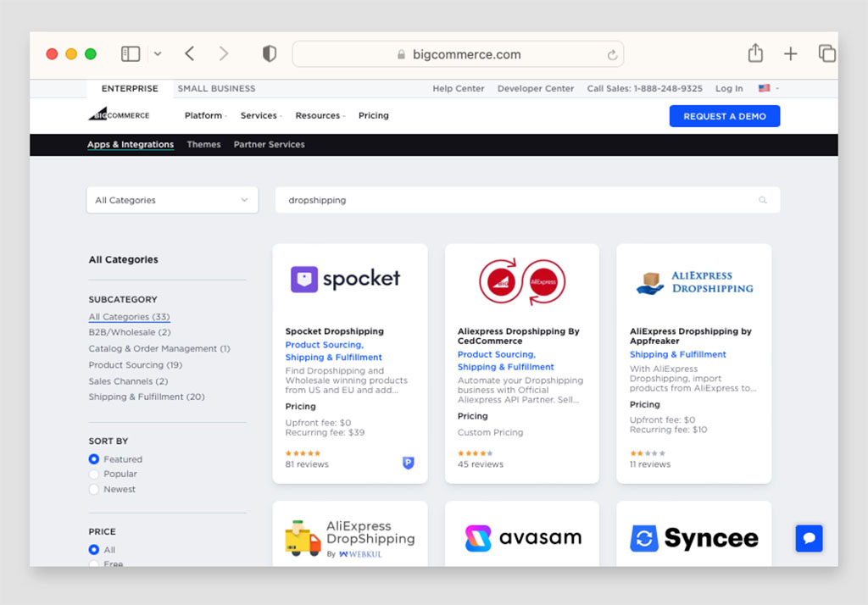Show the tab overview icon

coord(826,53)
